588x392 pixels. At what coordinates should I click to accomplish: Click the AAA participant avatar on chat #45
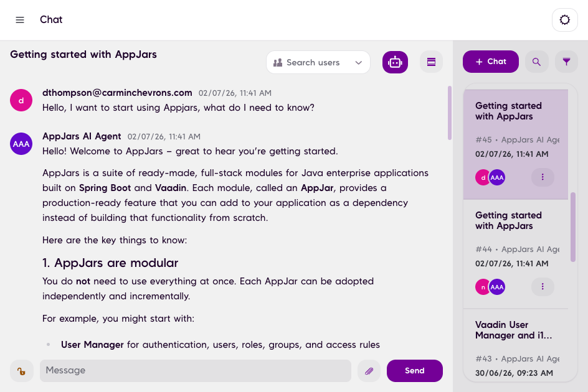tap(497, 177)
